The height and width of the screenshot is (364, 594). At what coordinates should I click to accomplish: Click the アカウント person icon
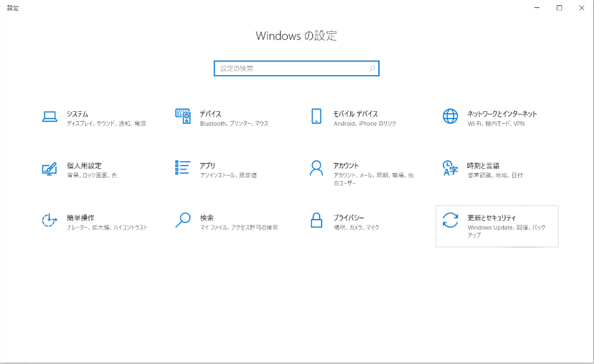[316, 168]
